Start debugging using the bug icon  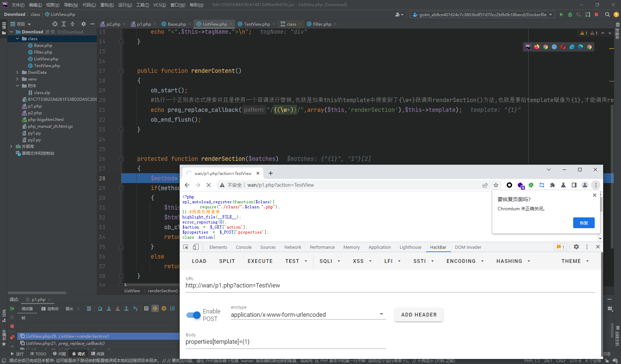[x=570, y=15]
